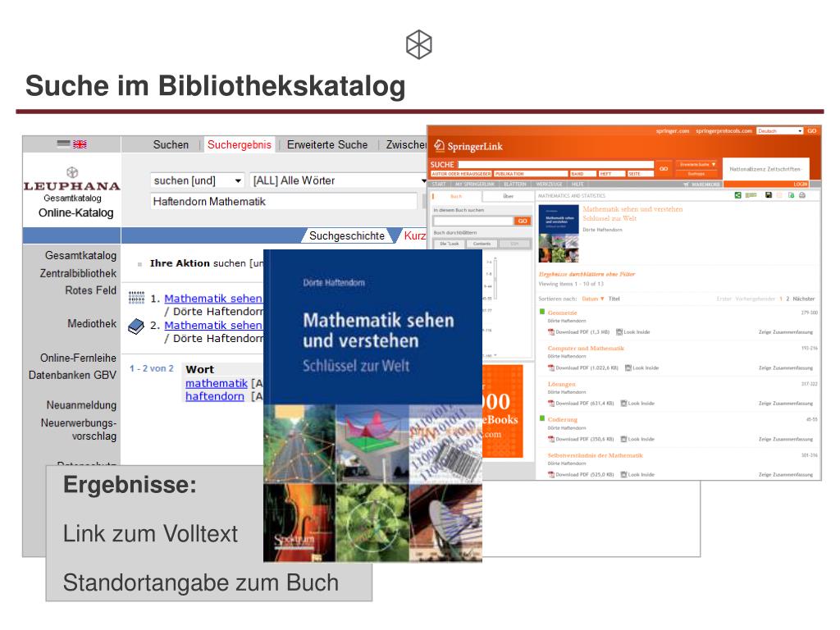Click Online-Fernleihe in the sidebar
Screen dimensions: 840x630
point(78,358)
